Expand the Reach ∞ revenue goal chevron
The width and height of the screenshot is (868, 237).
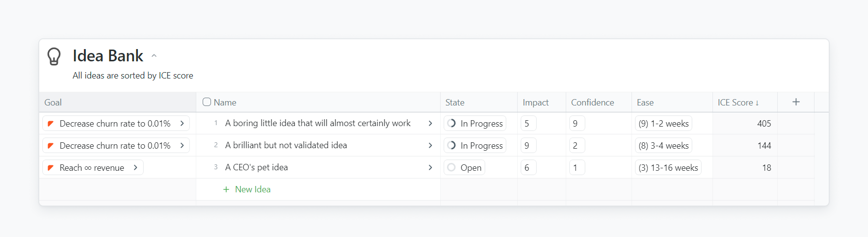[x=135, y=167]
